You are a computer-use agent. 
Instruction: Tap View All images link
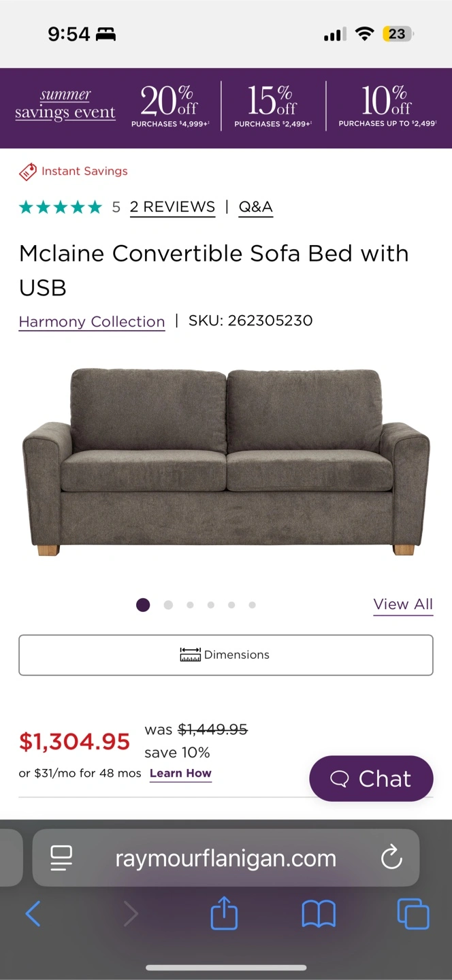pos(403,604)
